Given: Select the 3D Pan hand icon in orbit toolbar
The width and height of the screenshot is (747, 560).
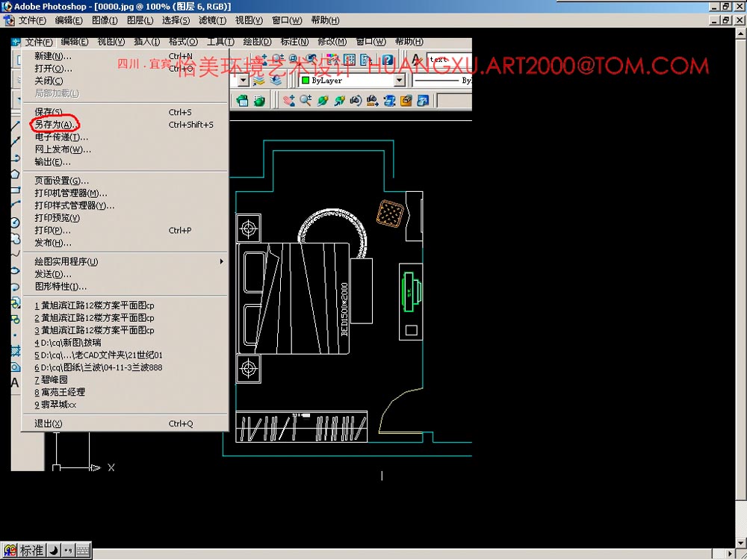Looking at the screenshot, I should pyautogui.click(x=288, y=101).
